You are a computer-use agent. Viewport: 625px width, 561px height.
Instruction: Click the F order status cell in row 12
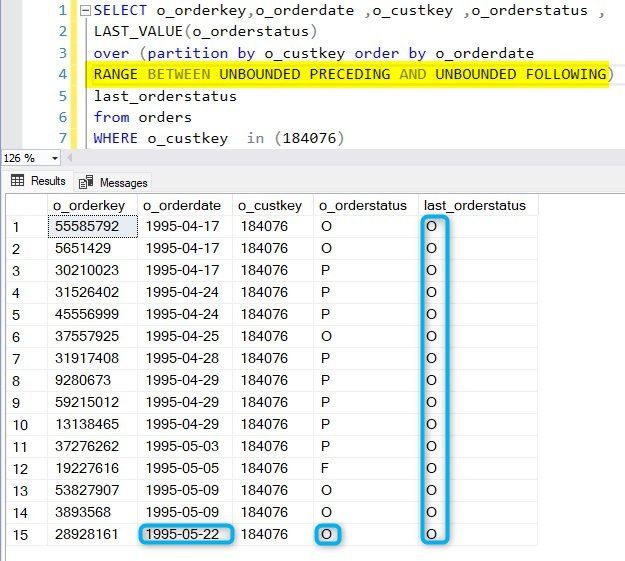(366, 468)
